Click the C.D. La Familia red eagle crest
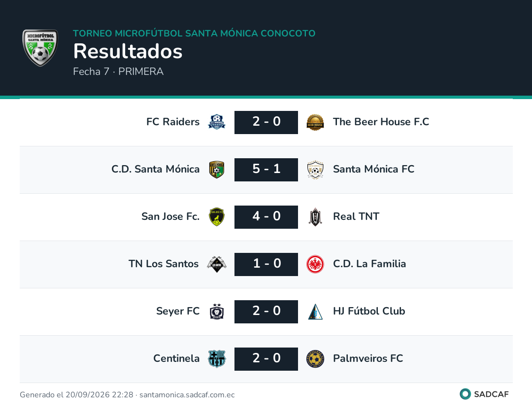Viewport: 532px width, 420px height. (x=315, y=264)
